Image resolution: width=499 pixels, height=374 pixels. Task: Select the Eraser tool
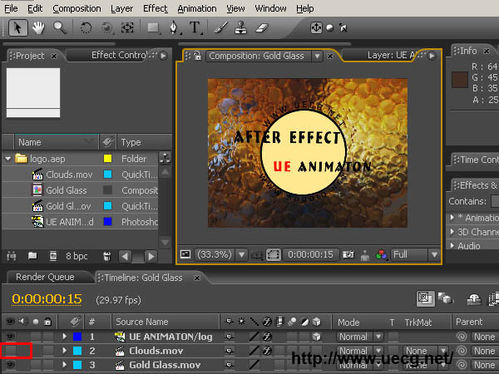point(262,28)
